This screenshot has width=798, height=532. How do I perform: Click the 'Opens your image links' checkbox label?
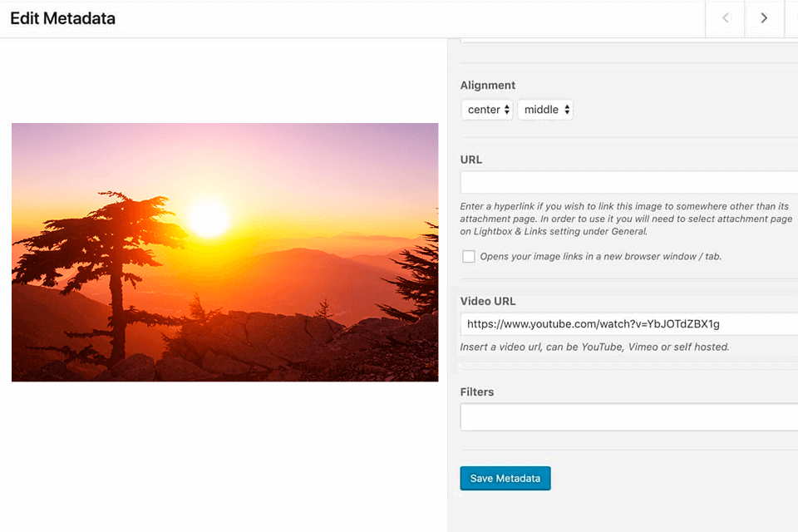(x=599, y=256)
